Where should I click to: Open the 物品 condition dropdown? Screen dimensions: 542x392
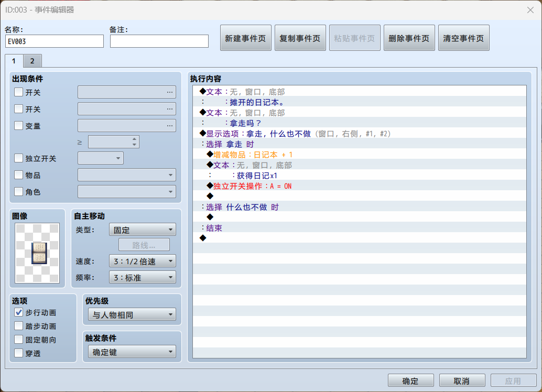[x=127, y=175]
